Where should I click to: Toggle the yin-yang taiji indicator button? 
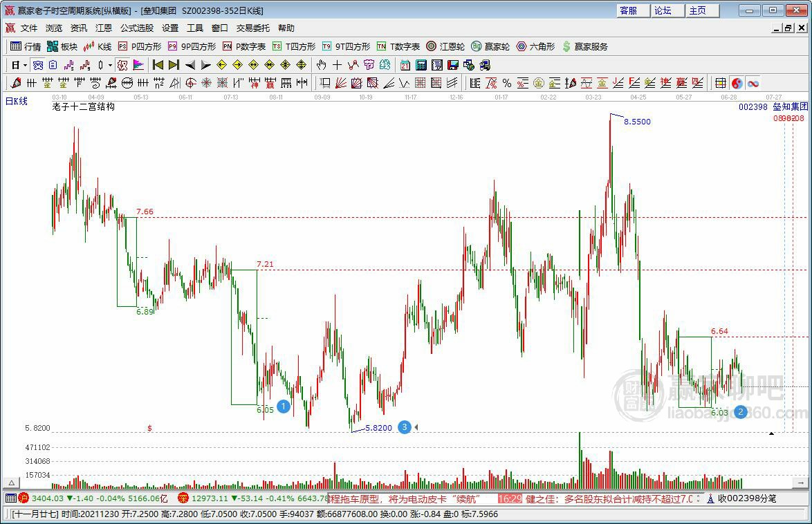737,83
